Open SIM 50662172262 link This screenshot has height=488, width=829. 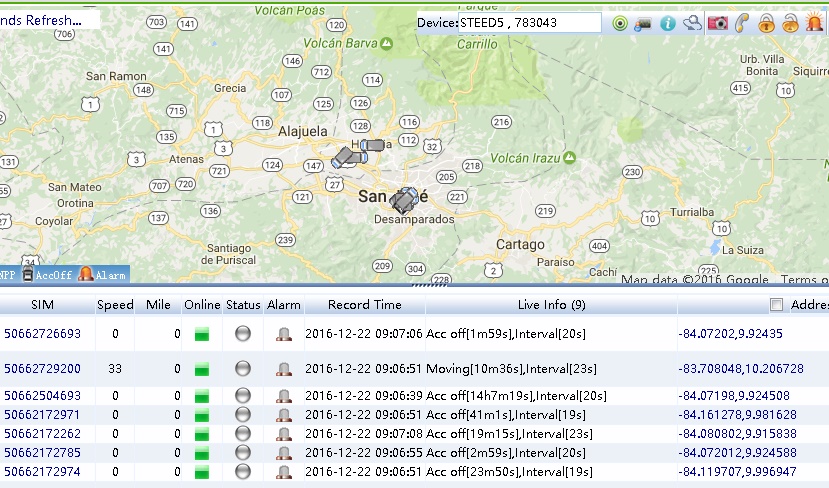click(x=42, y=434)
